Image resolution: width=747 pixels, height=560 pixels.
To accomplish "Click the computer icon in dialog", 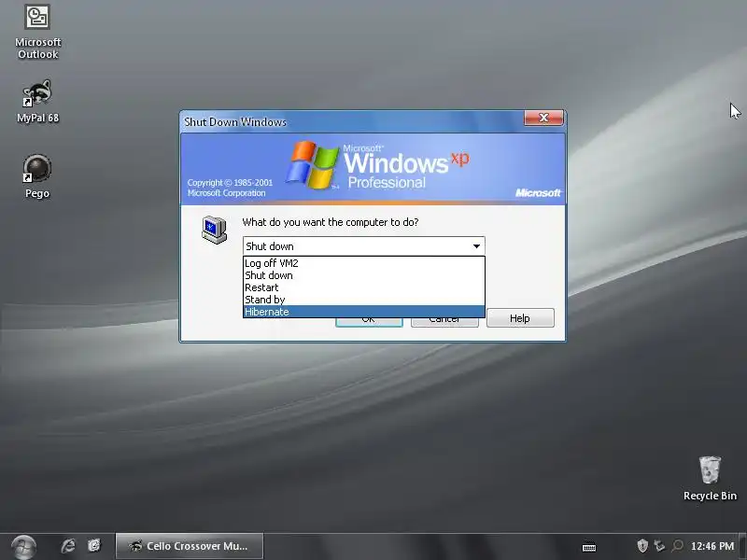I will coord(215,230).
